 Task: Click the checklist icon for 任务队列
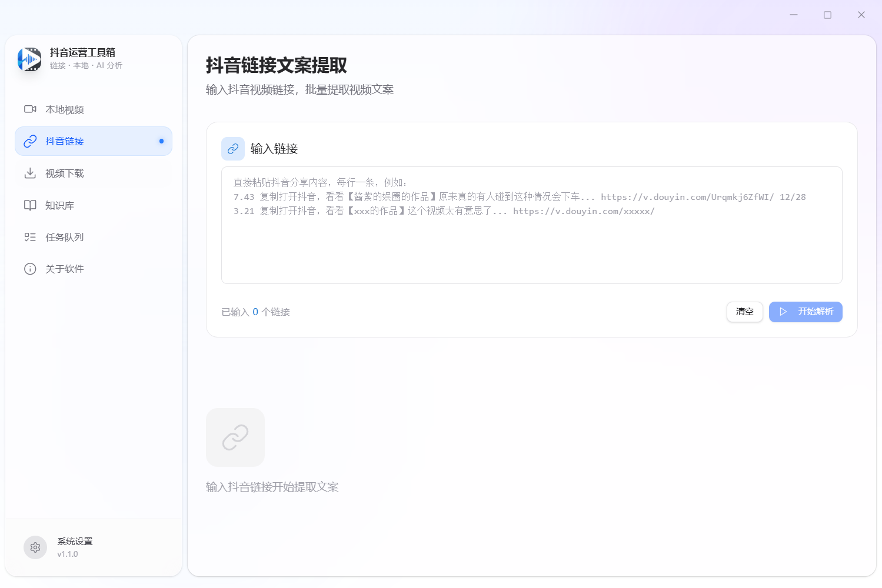(x=30, y=237)
